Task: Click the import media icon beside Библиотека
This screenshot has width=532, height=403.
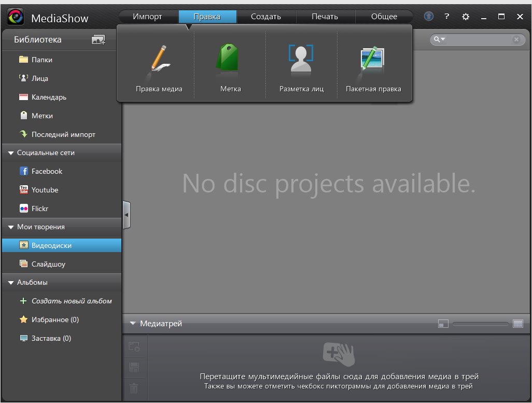Action: coord(98,40)
